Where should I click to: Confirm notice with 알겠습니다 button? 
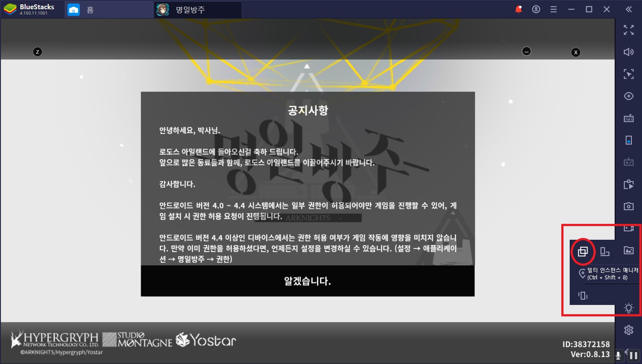[307, 281]
